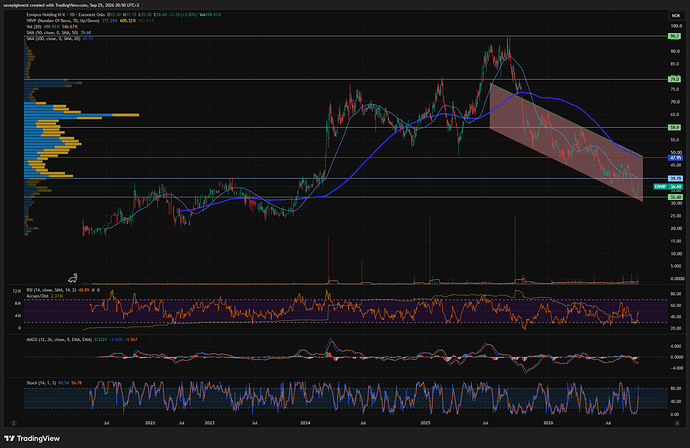690x448 pixels.
Task: Click the 2024 label on the time axis
Action: click(305, 423)
